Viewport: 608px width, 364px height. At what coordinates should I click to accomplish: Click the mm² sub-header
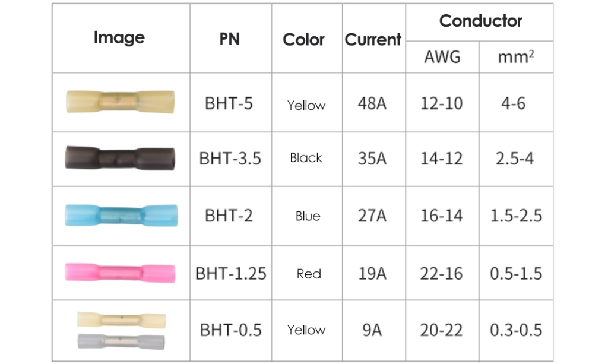tap(515, 58)
